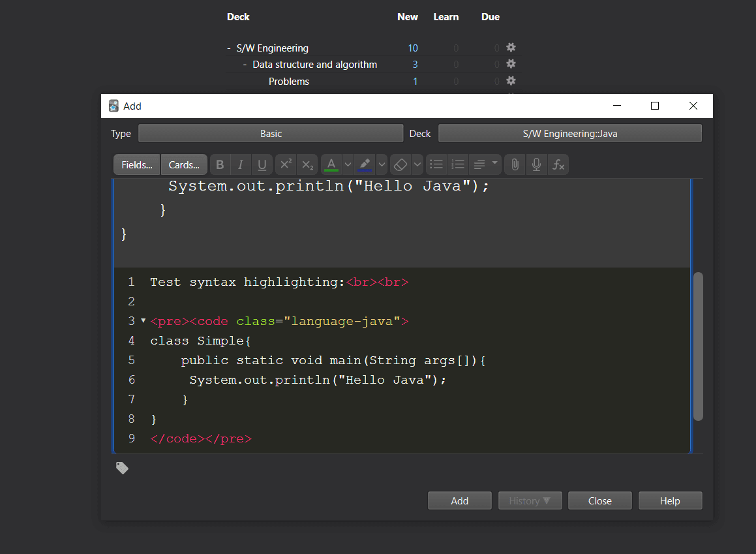756x554 pixels.
Task: Click the tags icon below editor
Action: 122,468
